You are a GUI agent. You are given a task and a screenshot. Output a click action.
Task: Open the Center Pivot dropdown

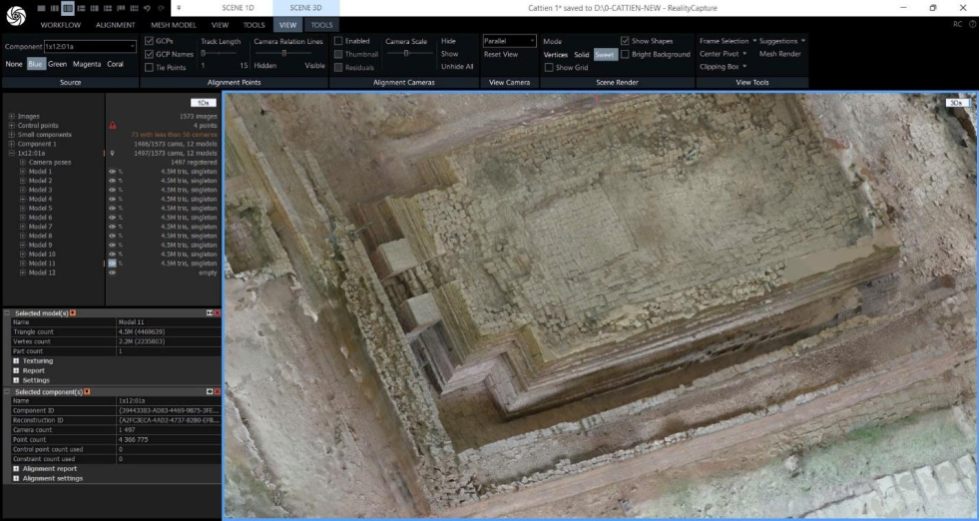click(x=724, y=54)
